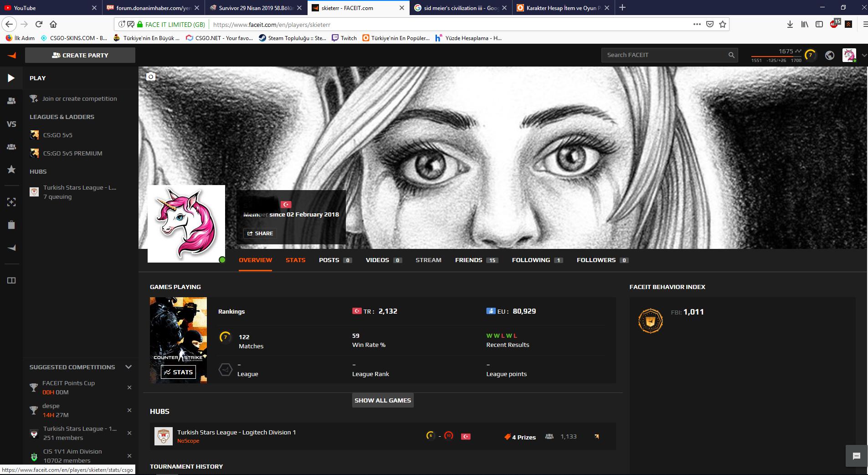The width and height of the screenshot is (868, 475).
Task: Click the Search FACEIT input field
Action: (x=665, y=55)
